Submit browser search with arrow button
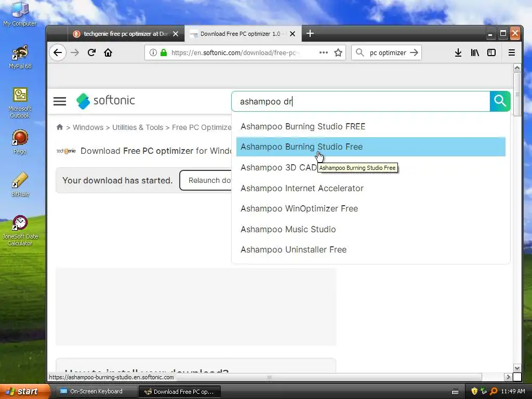 pyautogui.click(x=414, y=52)
